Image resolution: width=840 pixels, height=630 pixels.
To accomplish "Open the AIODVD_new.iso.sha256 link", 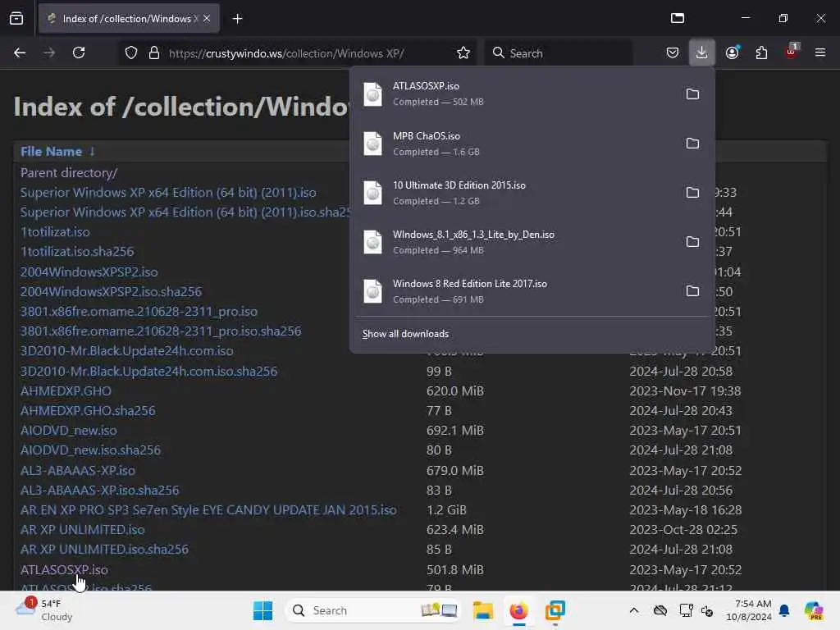I will [90, 450].
